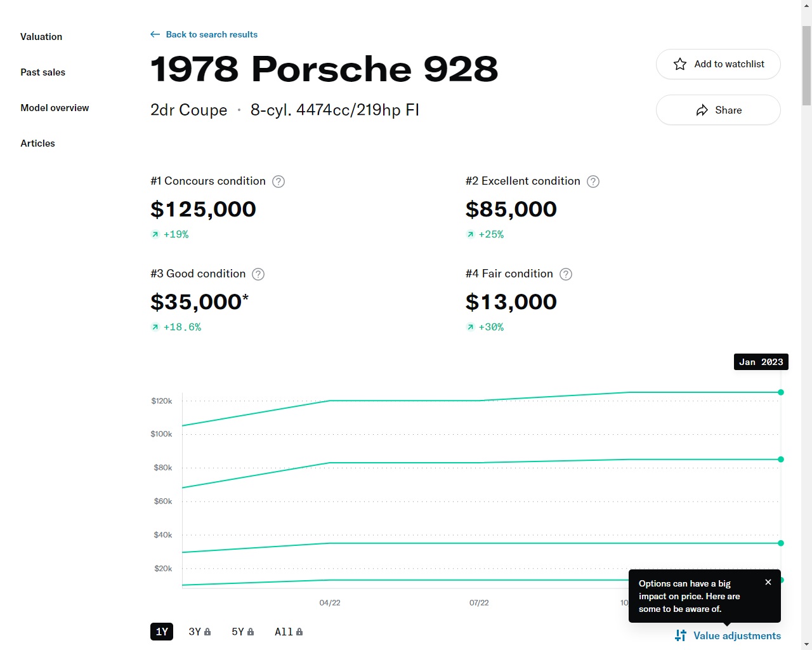Go to Valuation section in sidebar
The image size is (812, 650).
(41, 37)
